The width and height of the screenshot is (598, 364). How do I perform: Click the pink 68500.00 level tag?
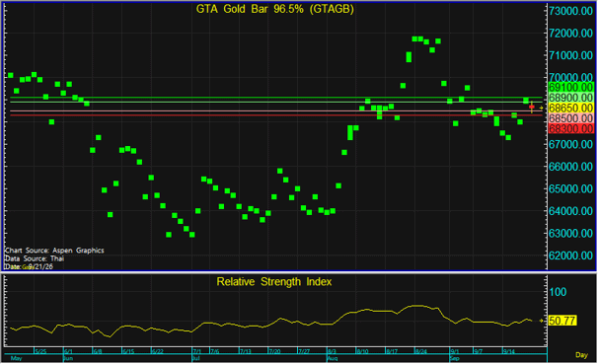tap(571, 118)
